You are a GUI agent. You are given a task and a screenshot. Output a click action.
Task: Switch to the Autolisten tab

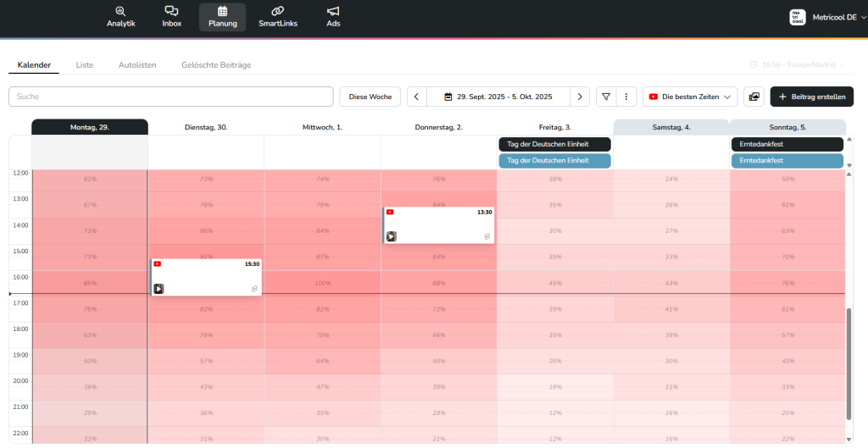(137, 64)
